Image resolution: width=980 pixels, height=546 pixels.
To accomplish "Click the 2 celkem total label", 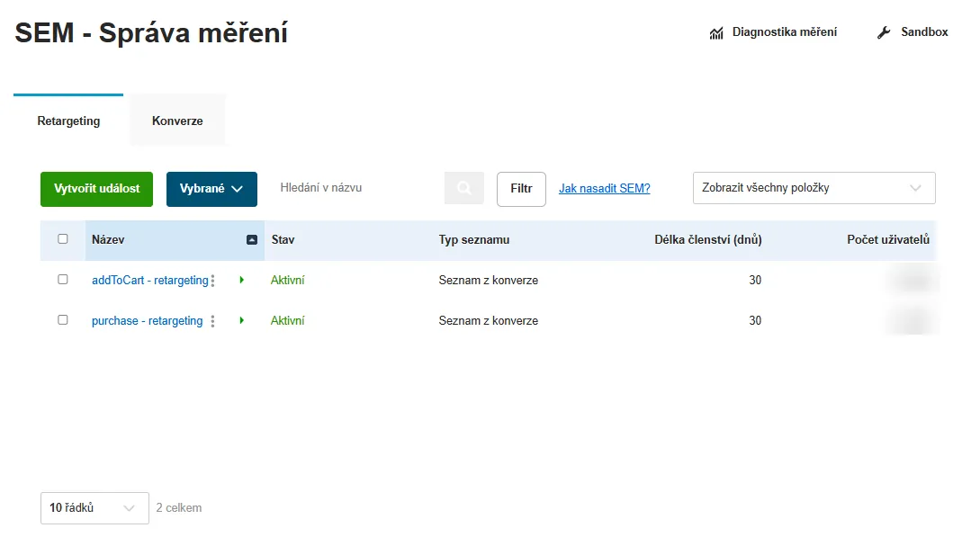I will [179, 508].
